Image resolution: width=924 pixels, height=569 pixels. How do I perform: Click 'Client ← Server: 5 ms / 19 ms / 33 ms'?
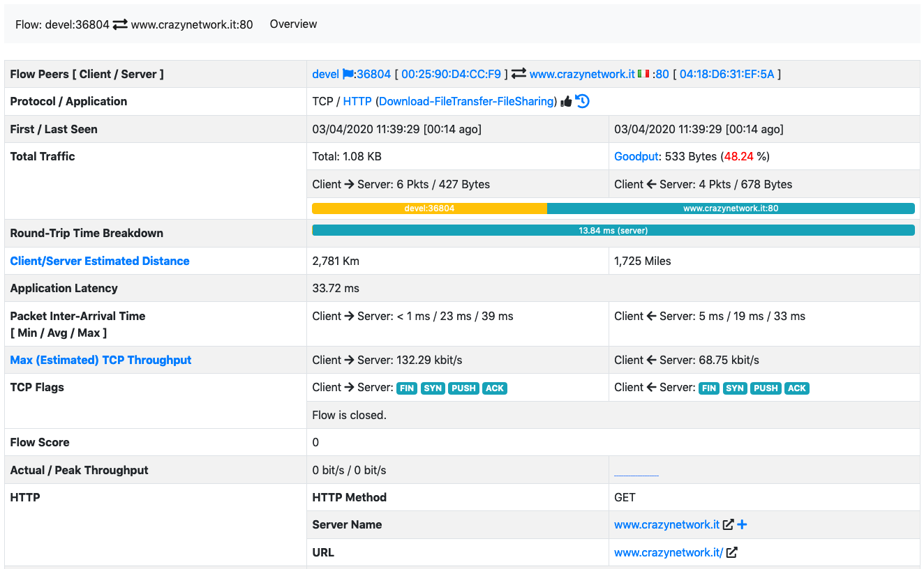pos(710,316)
